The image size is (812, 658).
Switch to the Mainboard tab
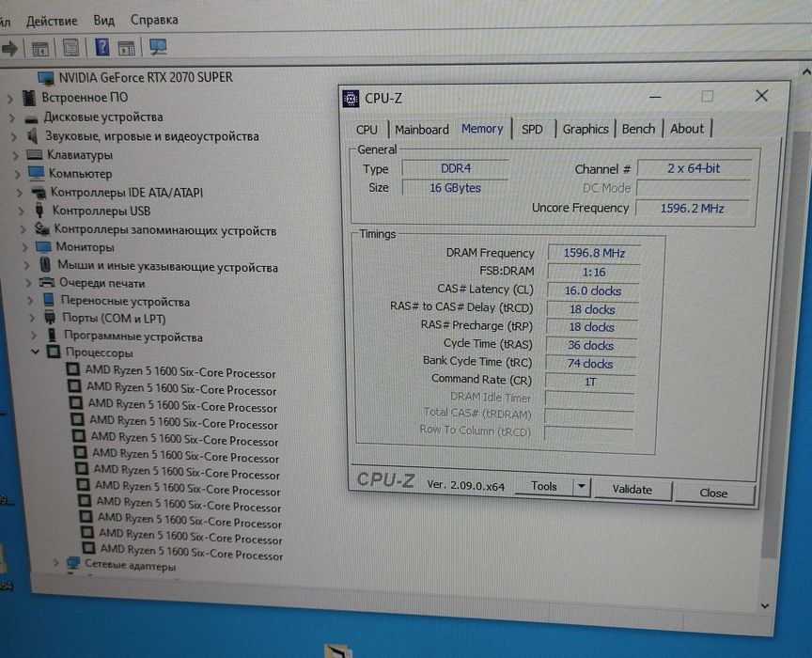422,130
